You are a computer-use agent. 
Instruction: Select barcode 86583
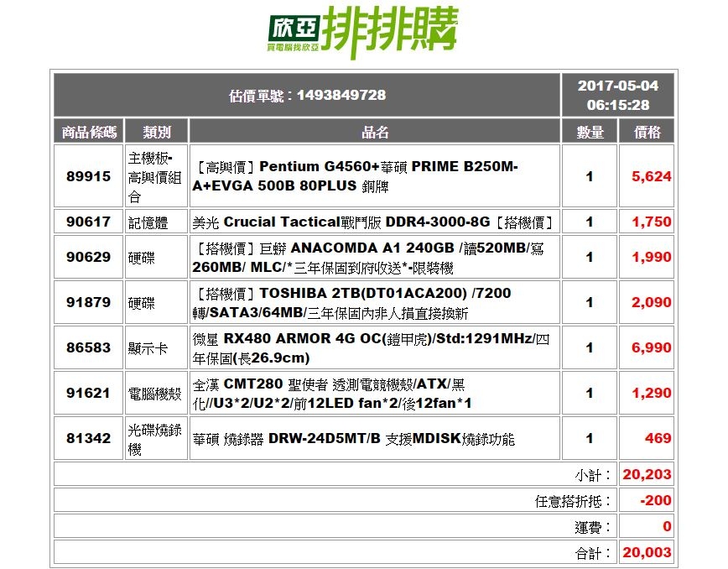(x=88, y=347)
